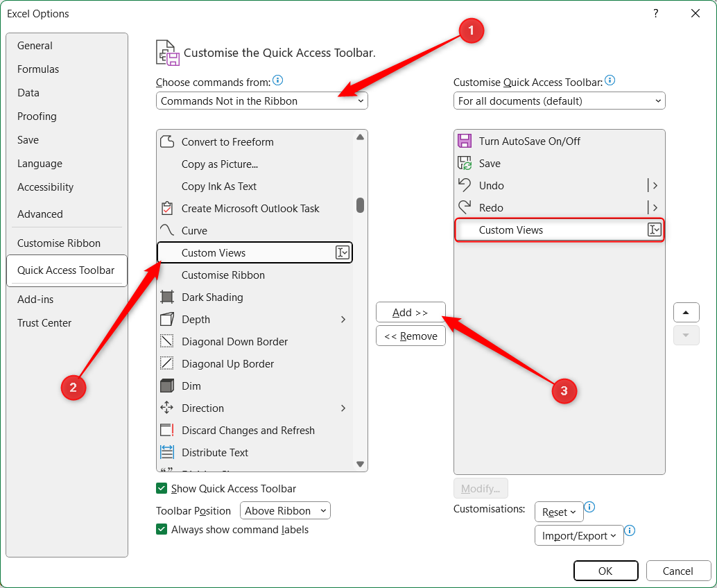The width and height of the screenshot is (717, 588).
Task: Expand the Direction submenu arrow
Action: pyautogui.click(x=343, y=408)
